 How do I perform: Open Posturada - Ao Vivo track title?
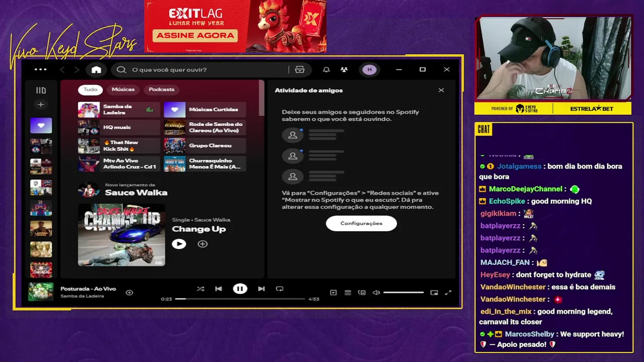[88, 289]
